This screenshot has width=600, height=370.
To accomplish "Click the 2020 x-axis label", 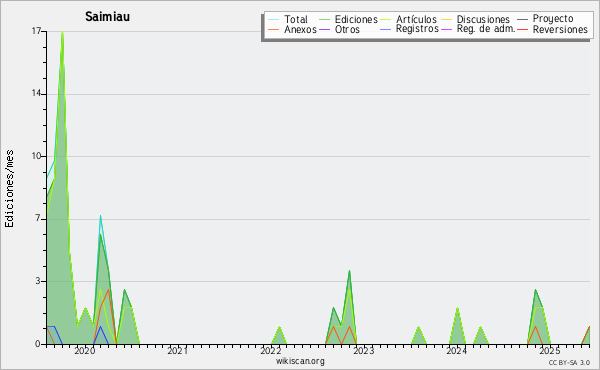I will (x=85, y=351).
